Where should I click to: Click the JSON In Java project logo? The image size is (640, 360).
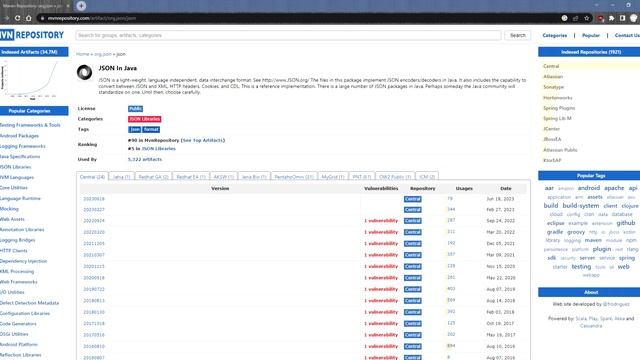pyautogui.click(x=84, y=72)
